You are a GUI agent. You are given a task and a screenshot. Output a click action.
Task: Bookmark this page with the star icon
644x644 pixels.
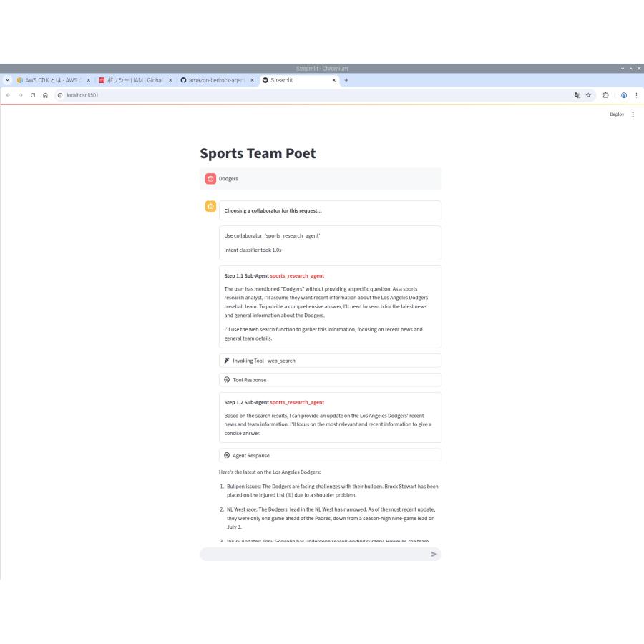tap(588, 94)
